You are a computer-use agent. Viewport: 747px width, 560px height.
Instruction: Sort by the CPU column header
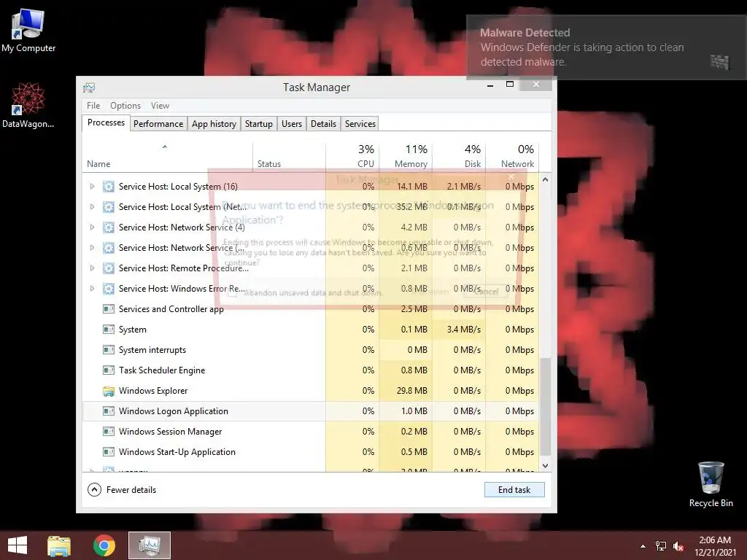pos(352,157)
